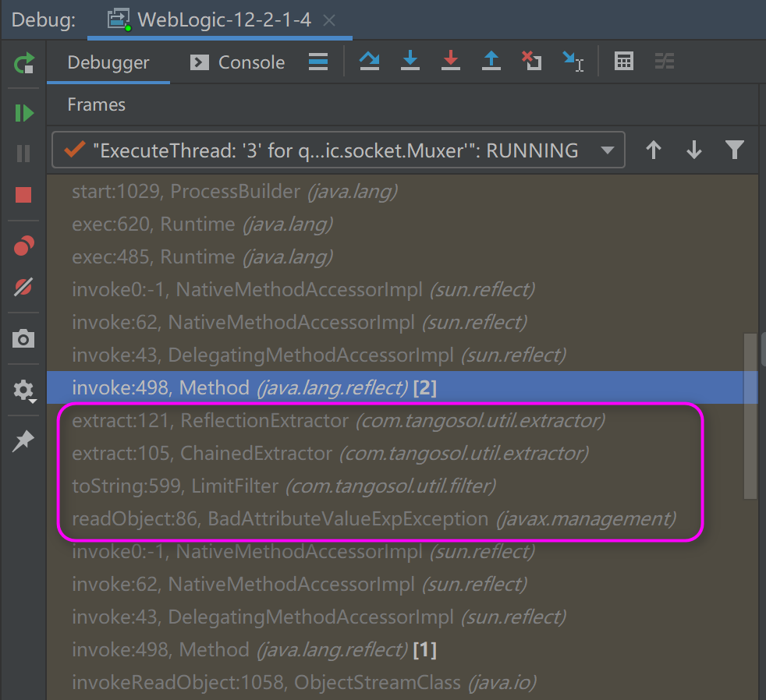Image resolution: width=766 pixels, height=700 pixels.
Task: Select frame exec:620, Runtime
Action: [x=402, y=224]
